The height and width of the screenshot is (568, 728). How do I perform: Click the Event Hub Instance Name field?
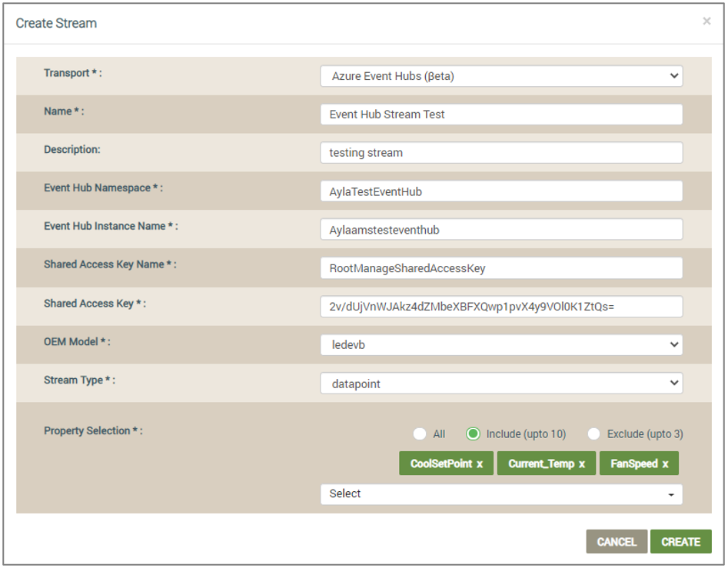[x=501, y=229]
